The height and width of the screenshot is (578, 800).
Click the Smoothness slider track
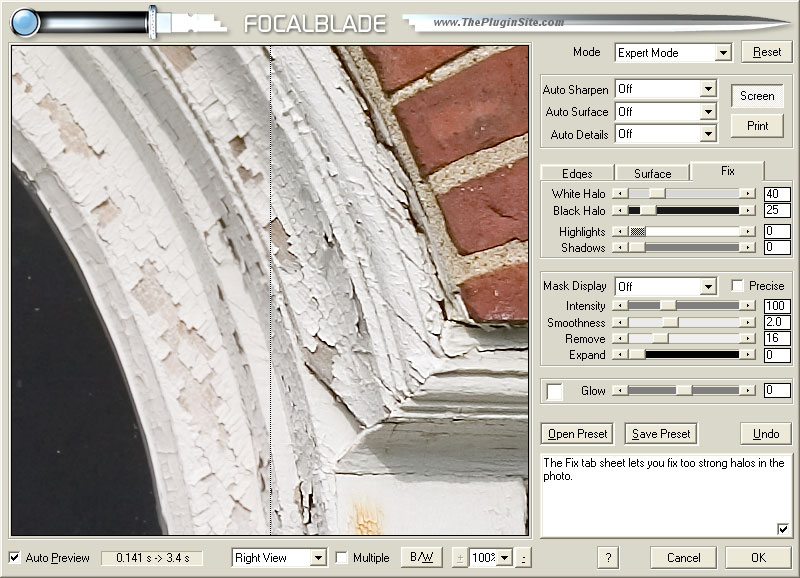pos(684,322)
